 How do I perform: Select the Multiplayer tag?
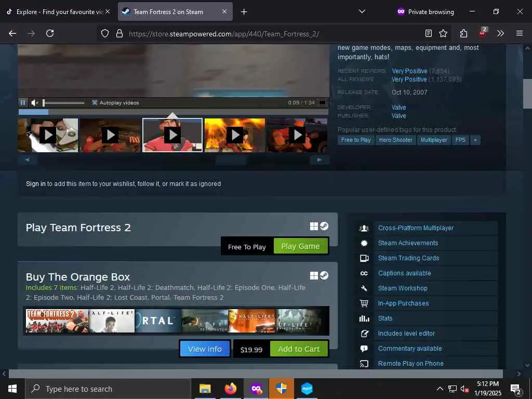click(x=434, y=140)
